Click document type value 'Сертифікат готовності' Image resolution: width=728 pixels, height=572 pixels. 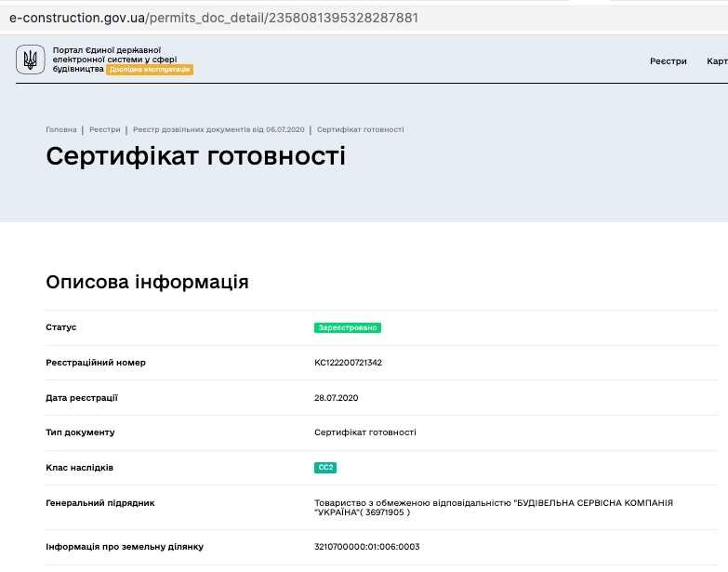tap(365, 432)
